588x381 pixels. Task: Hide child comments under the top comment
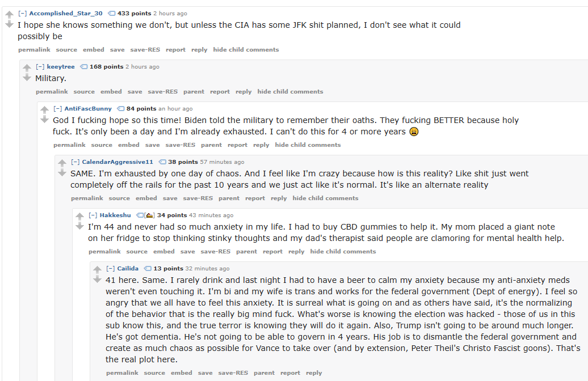point(246,49)
